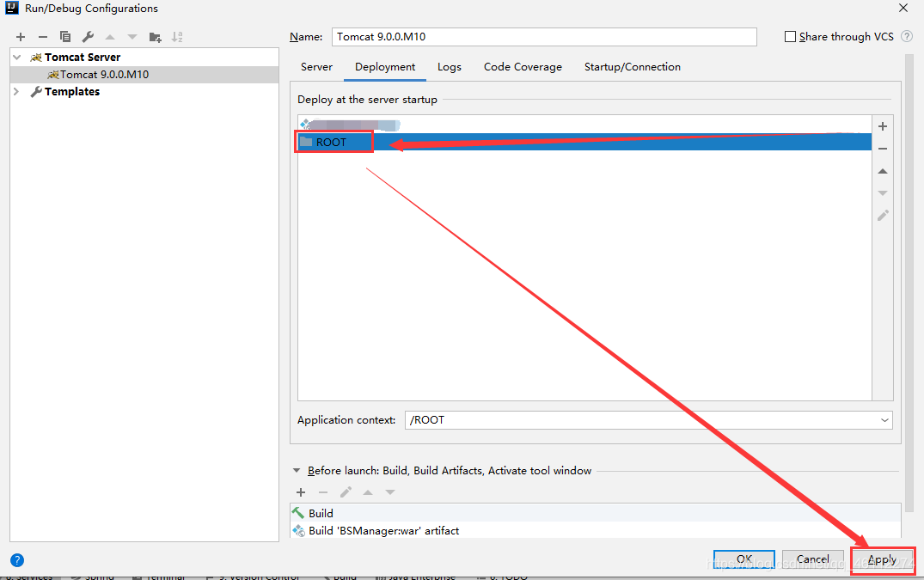Edit before launch task pencil
The height and width of the screenshot is (580, 924).
(346, 492)
